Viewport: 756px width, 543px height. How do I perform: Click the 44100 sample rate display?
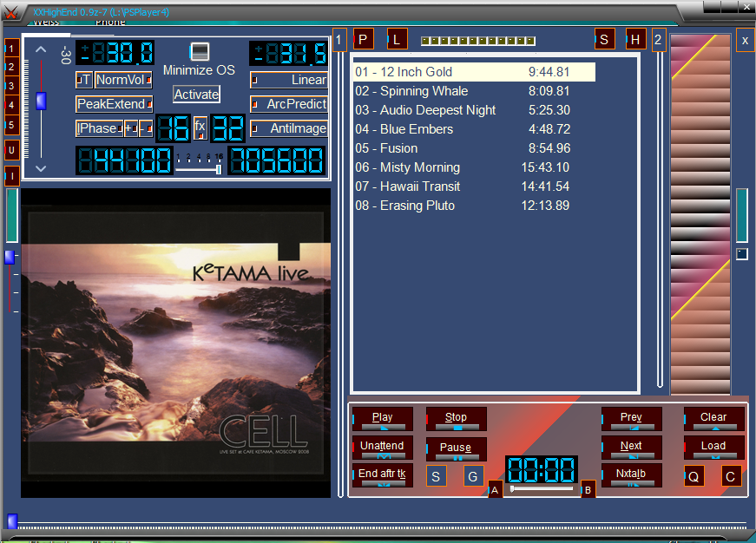coord(124,160)
